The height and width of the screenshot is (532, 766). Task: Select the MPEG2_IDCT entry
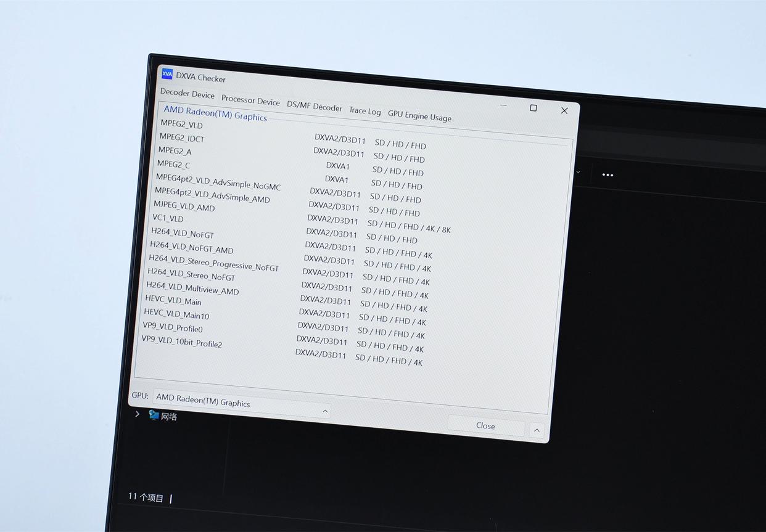[x=182, y=138]
